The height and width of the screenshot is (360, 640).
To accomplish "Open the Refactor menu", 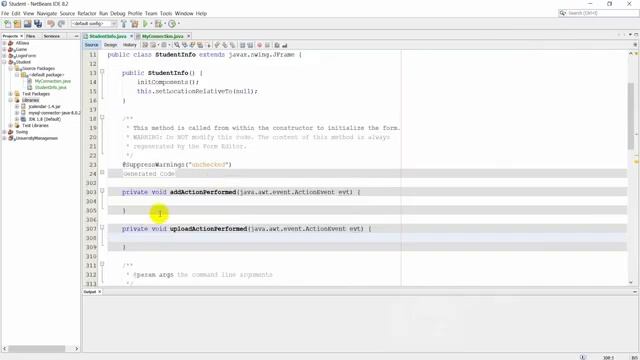I will point(87,13).
